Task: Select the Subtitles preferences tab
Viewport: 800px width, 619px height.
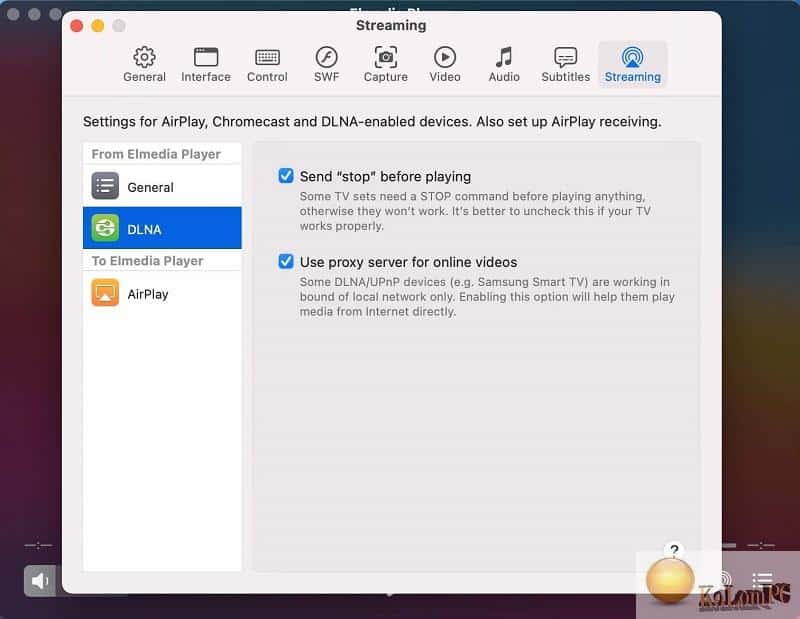Action: [x=565, y=64]
